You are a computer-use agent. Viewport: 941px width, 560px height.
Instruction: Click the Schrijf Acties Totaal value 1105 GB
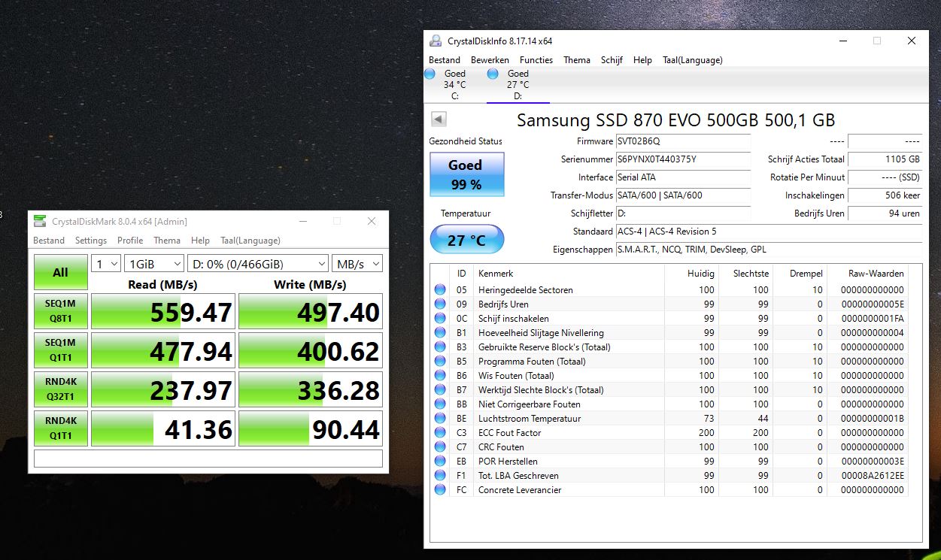pyautogui.click(x=885, y=159)
